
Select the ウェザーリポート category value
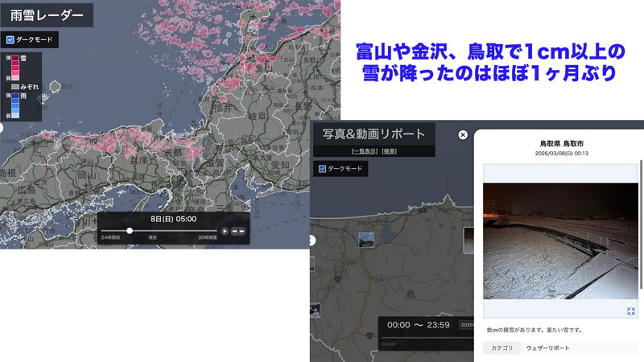[x=547, y=348]
